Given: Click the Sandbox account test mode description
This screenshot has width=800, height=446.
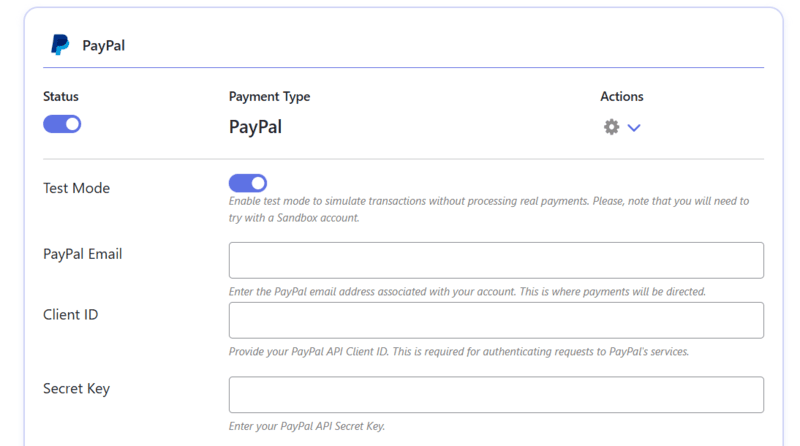Looking at the screenshot, I should 488,209.
